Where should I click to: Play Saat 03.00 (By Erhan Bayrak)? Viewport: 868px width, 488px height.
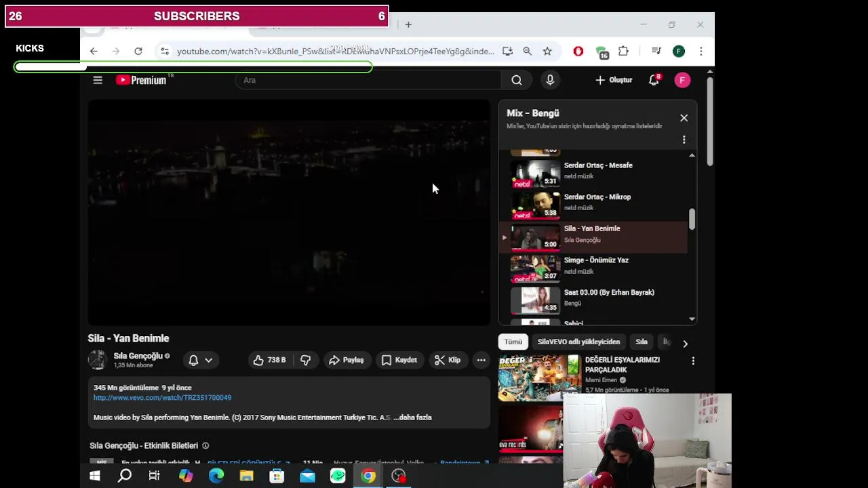click(x=593, y=299)
